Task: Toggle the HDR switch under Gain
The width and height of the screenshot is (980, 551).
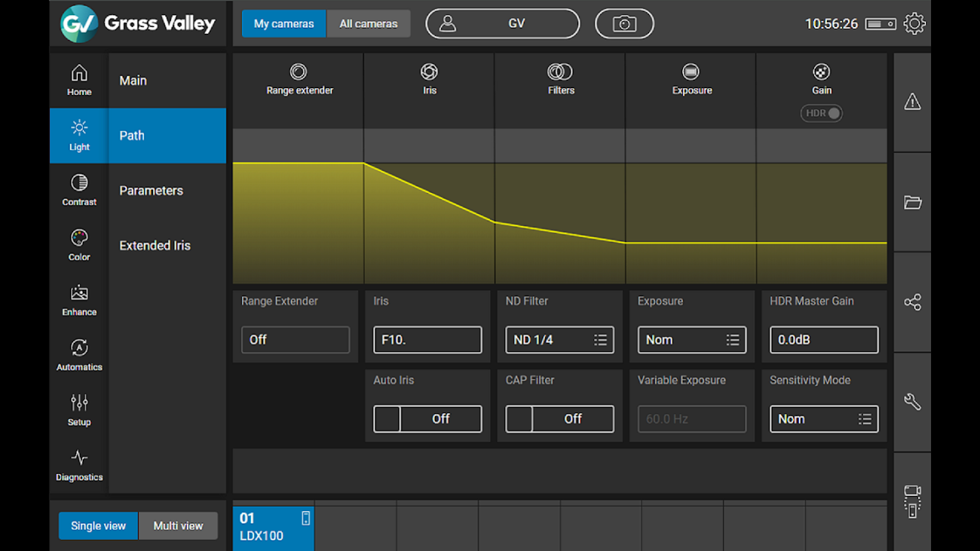Action: (x=821, y=114)
